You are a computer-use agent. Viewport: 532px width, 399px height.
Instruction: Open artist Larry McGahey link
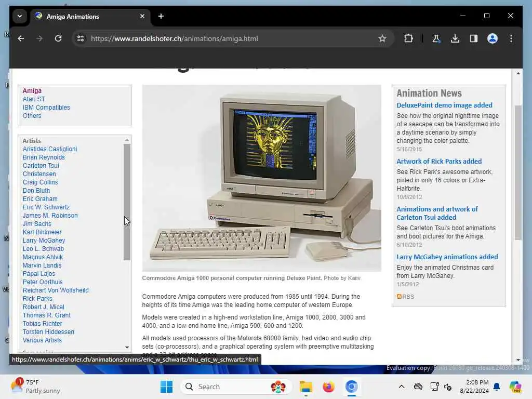[44, 241]
